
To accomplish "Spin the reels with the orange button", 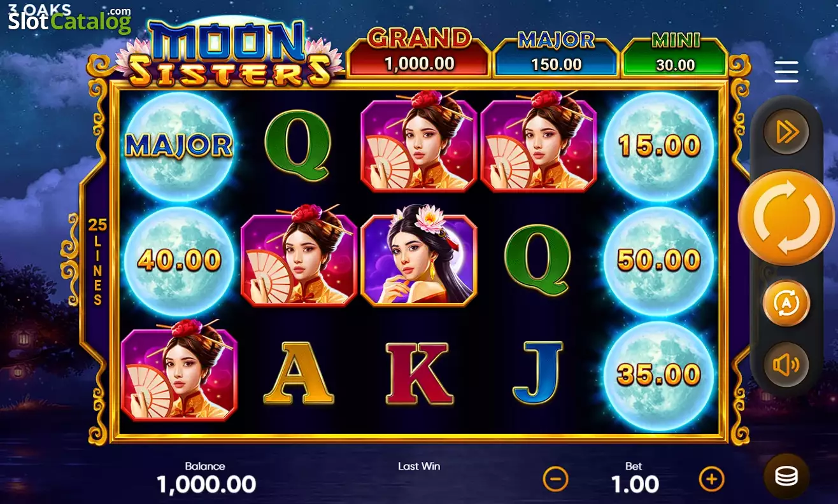I will coord(786,218).
